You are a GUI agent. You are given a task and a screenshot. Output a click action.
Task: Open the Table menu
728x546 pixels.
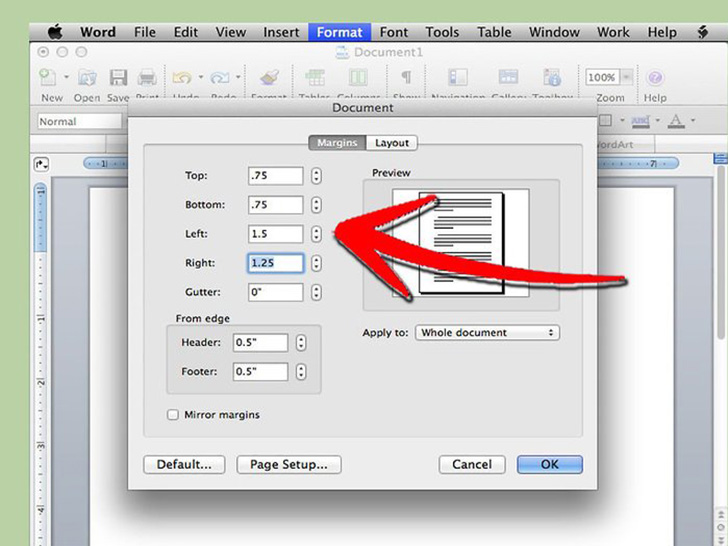[494, 32]
